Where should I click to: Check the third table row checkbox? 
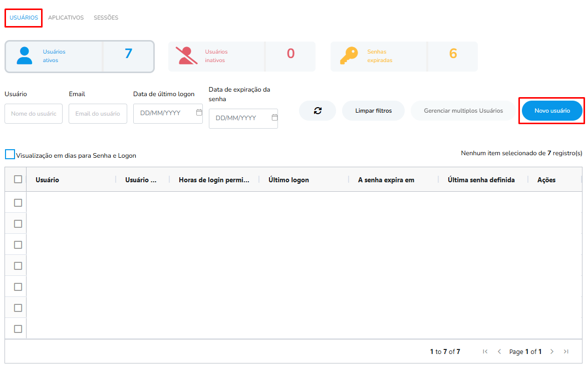18,244
